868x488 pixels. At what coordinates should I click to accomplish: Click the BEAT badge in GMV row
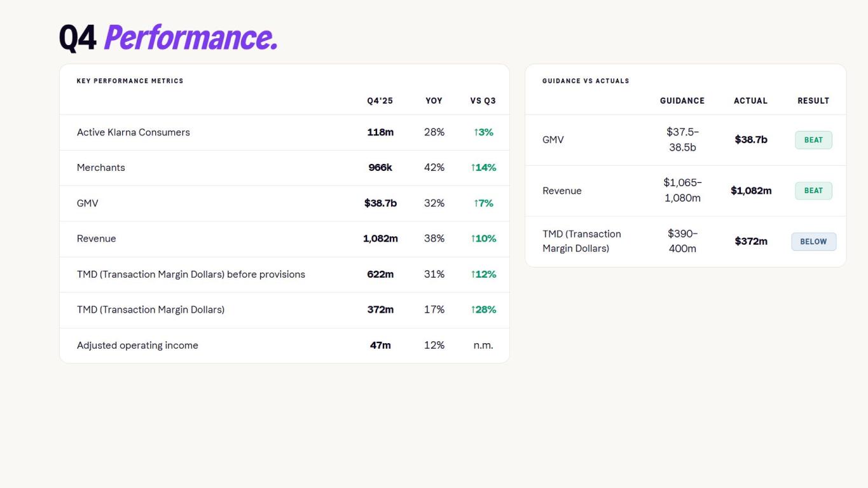[x=813, y=140]
